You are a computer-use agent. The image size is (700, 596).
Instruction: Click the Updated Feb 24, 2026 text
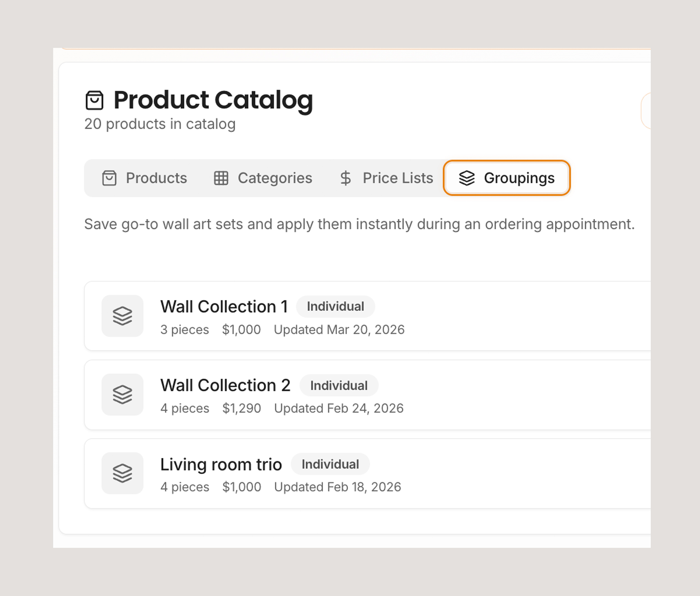coord(339,408)
